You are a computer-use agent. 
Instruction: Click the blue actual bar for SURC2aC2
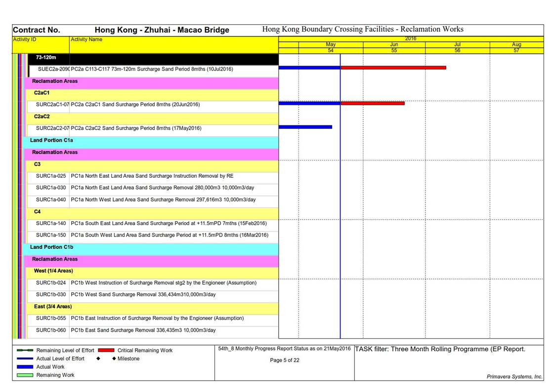point(305,127)
